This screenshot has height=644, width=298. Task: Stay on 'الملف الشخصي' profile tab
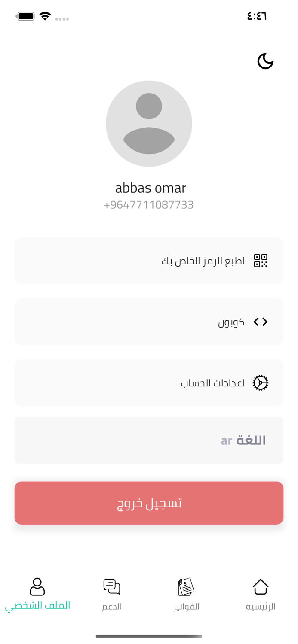(x=37, y=595)
